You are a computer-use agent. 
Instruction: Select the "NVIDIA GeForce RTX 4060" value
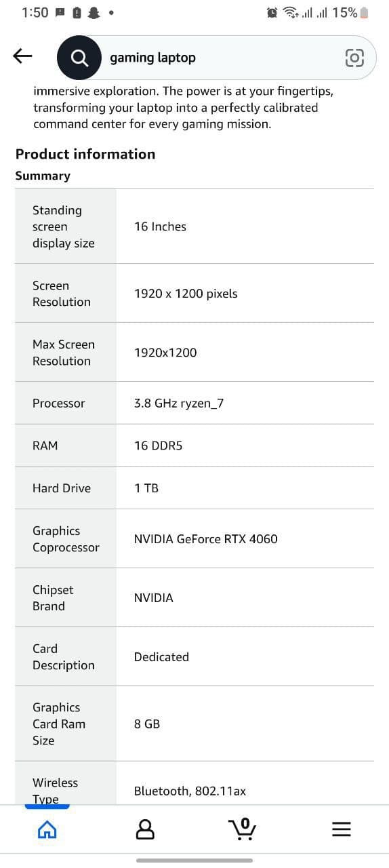click(x=206, y=539)
